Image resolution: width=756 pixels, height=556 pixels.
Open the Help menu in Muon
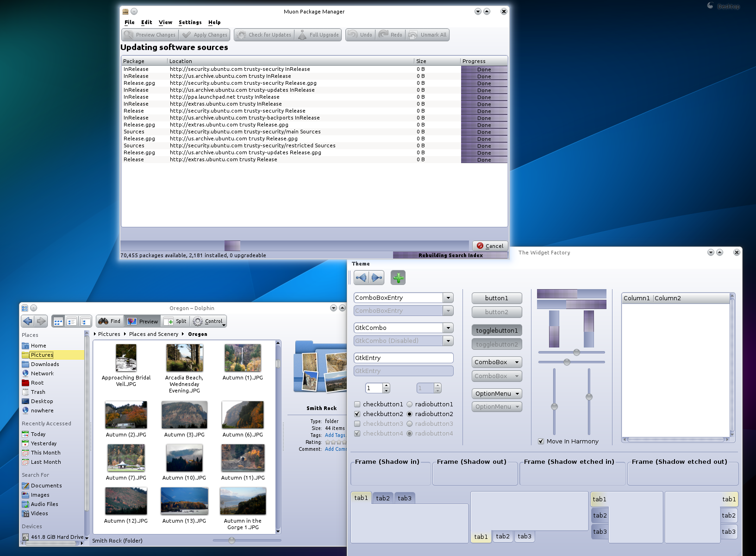coord(214,22)
